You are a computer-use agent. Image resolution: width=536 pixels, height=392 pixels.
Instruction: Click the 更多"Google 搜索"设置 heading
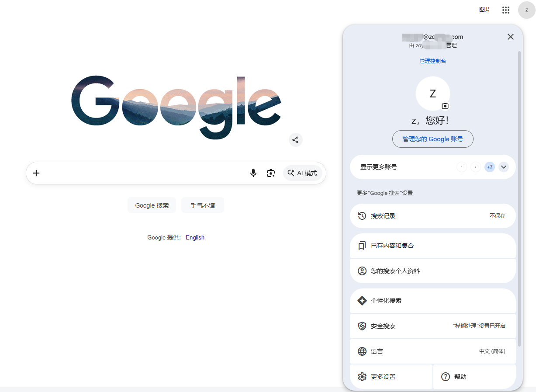(385, 193)
